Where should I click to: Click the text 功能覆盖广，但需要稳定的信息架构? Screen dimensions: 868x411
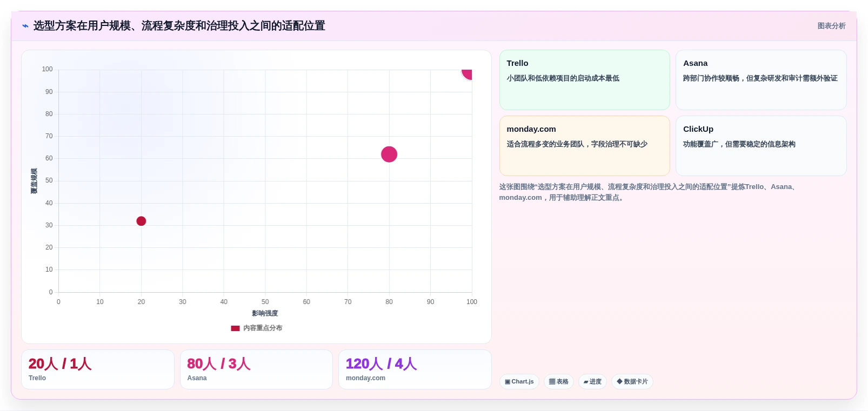(x=739, y=144)
